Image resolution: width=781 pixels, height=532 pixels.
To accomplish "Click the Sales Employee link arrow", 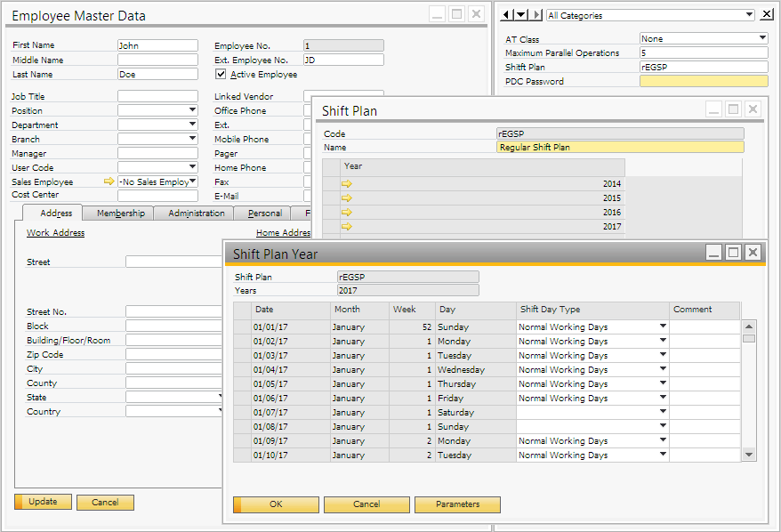I will coord(109,181).
